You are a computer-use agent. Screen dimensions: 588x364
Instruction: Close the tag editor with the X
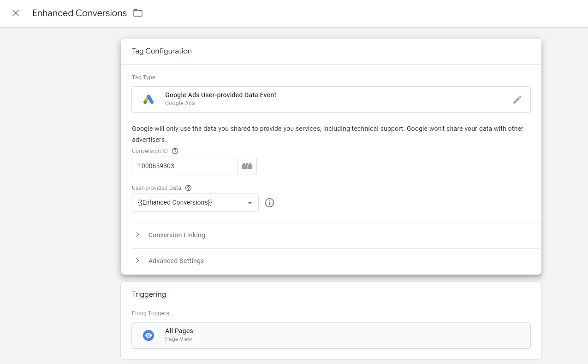[x=16, y=13]
